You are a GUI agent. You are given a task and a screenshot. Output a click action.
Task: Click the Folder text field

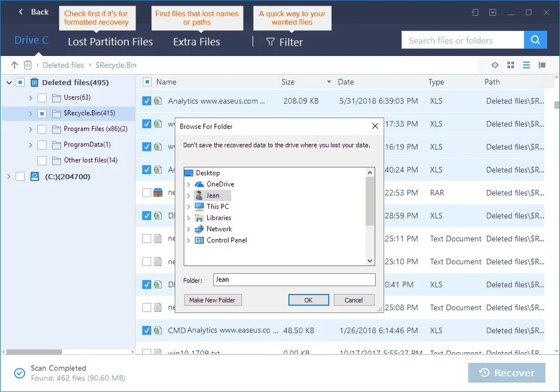click(x=295, y=279)
